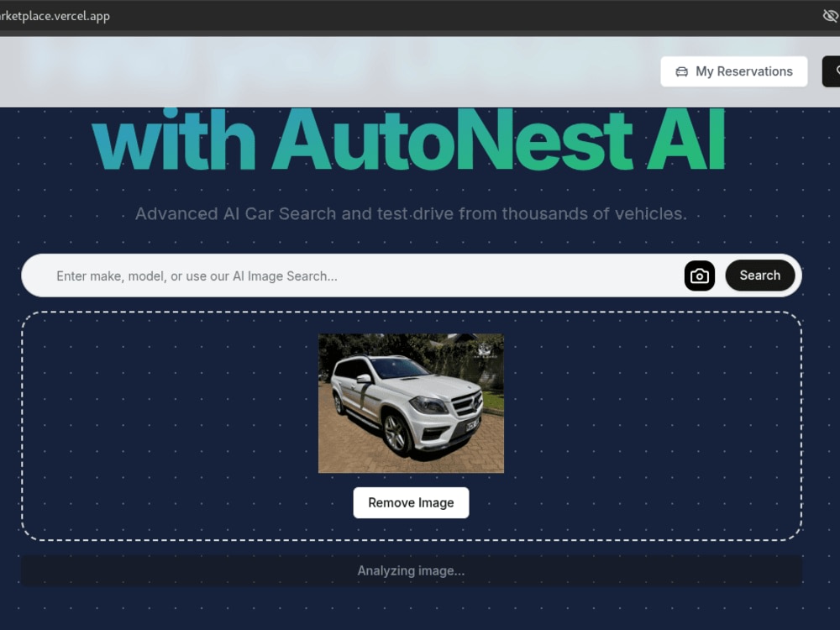Click the Search button
The width and height of the screenshot is (840, 630).
[x=759, y=276]
